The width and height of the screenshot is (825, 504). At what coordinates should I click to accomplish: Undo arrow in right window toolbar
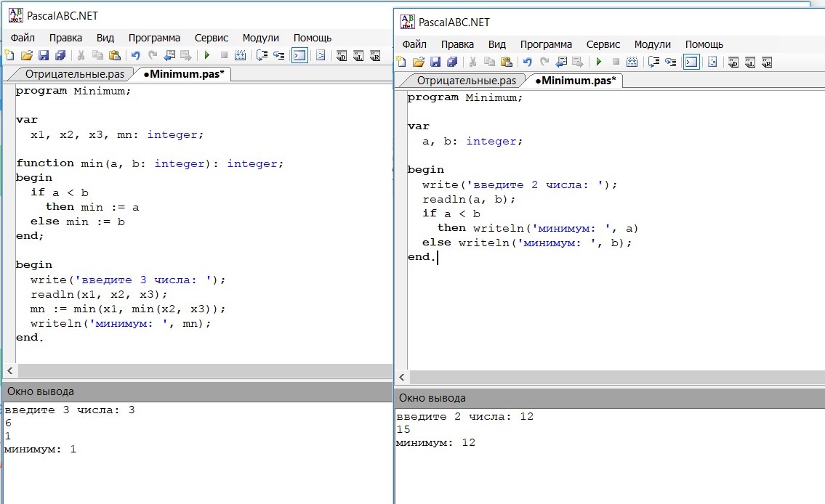pyautogui.click(x=527, y=62)
